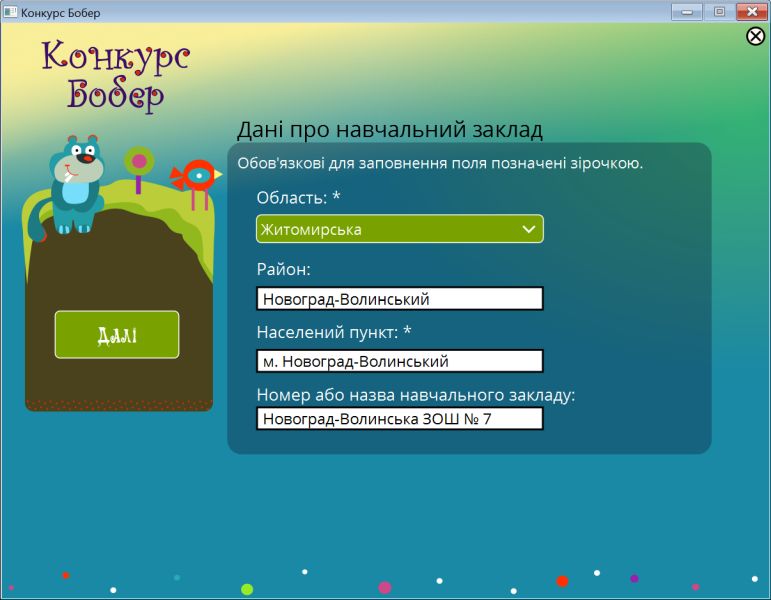771x600 pixels.
Task: Click the window title text Конкурс Бобер
Action: (60, 13)
